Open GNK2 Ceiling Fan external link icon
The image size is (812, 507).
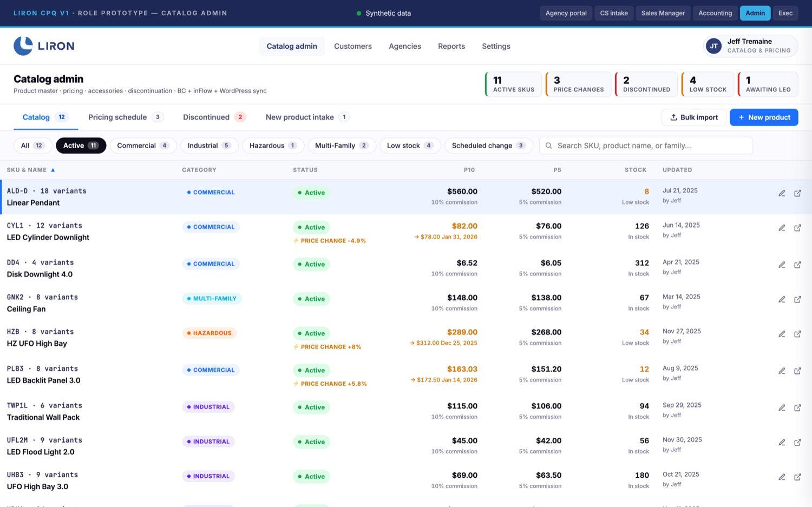797,299
